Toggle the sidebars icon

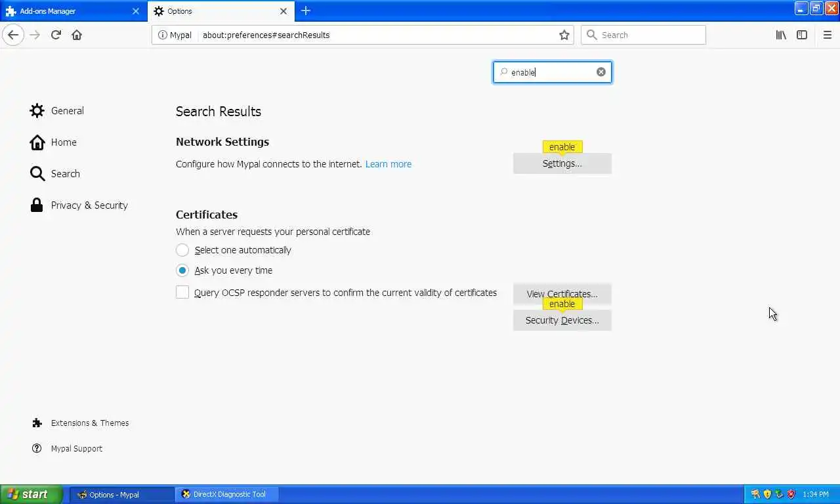pyautogui.click(x=802, y=35)
